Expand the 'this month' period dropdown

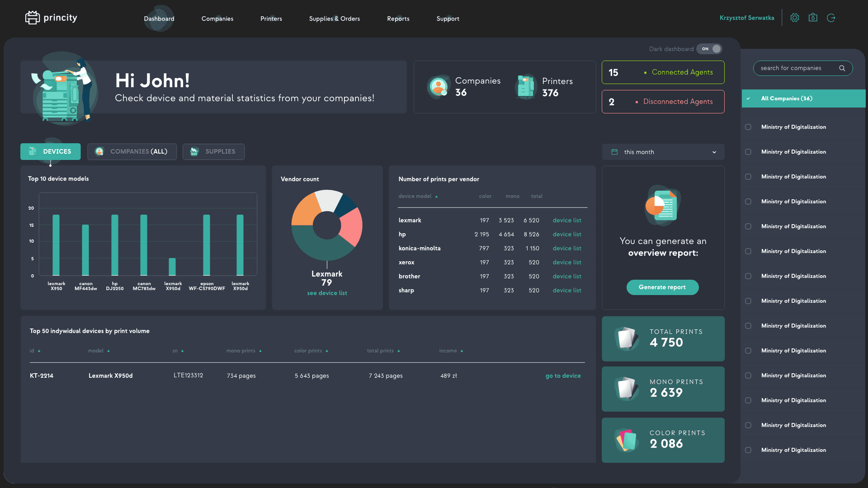[x=714, y=152]
